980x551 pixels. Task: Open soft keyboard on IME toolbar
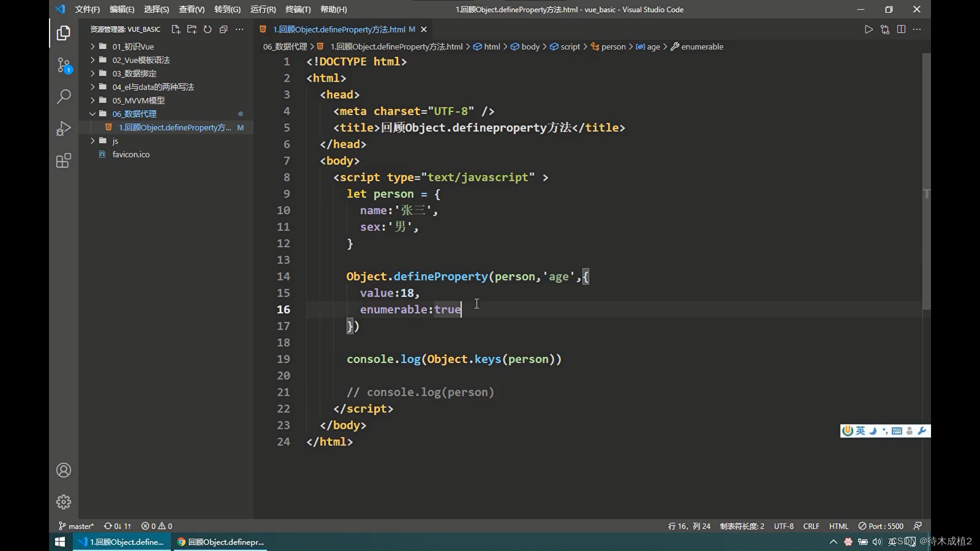[x=897, y=431]
